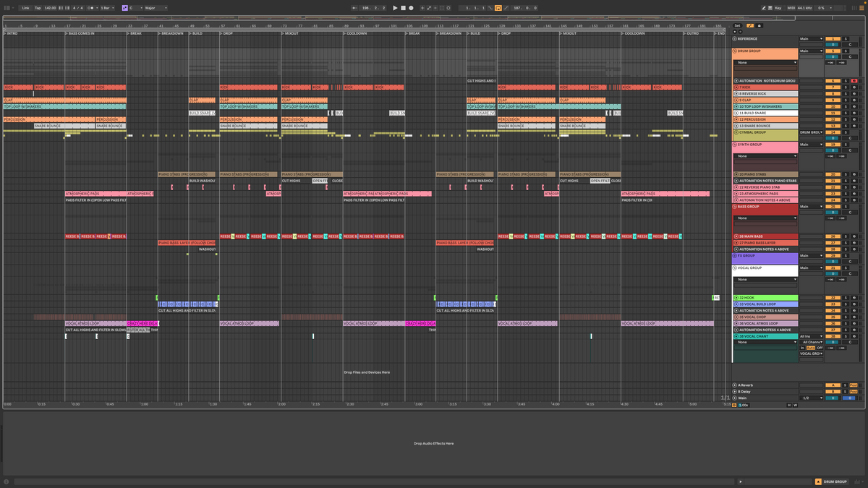Arm the Arrangement Record button
This screenshot has height=488, width=868.
411,7
